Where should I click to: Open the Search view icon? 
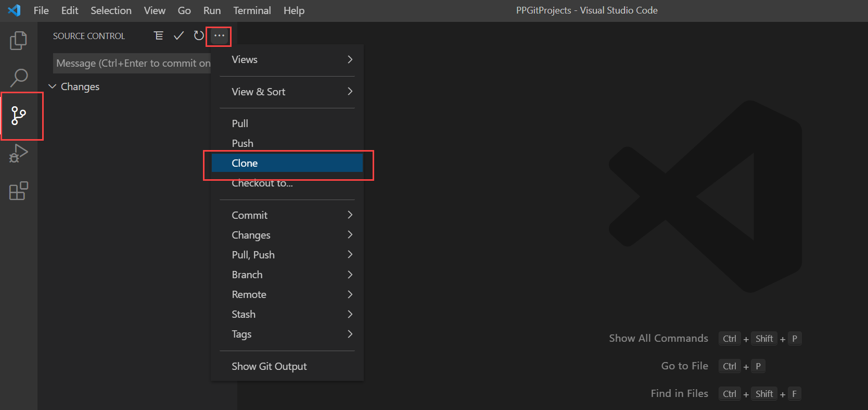click(x=19, y=78)
